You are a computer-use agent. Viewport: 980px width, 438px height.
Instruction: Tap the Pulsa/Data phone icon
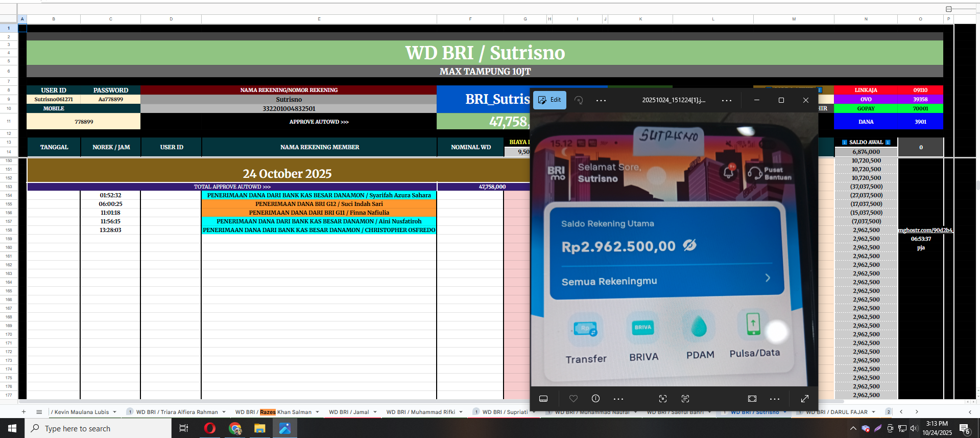pos(753,324)
